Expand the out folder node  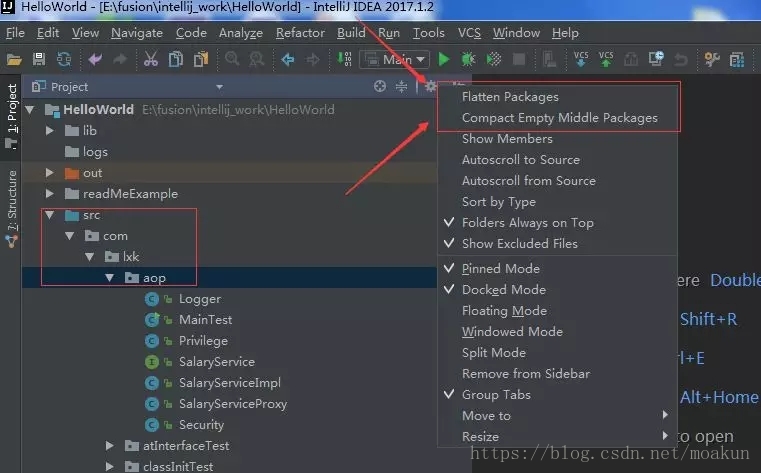[x=50, y=173]
